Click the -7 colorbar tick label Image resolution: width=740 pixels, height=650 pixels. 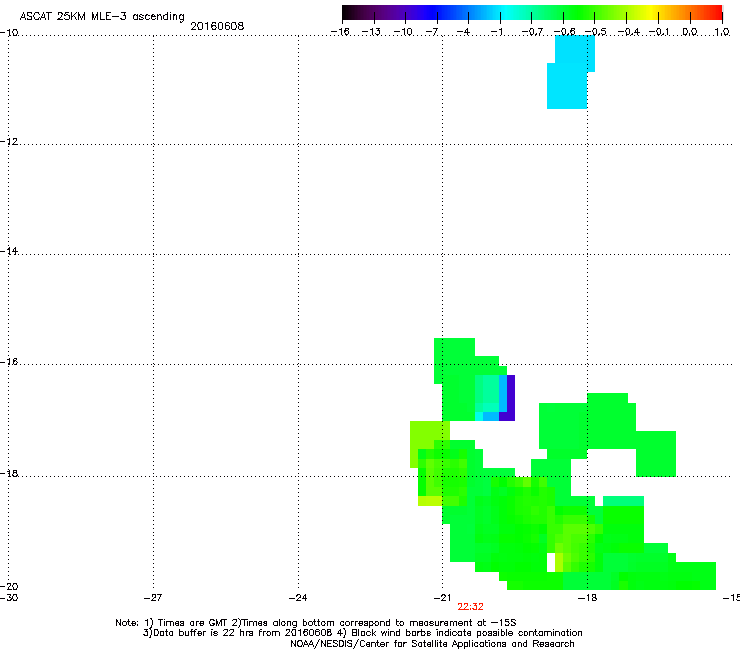(x=431, y=32)
